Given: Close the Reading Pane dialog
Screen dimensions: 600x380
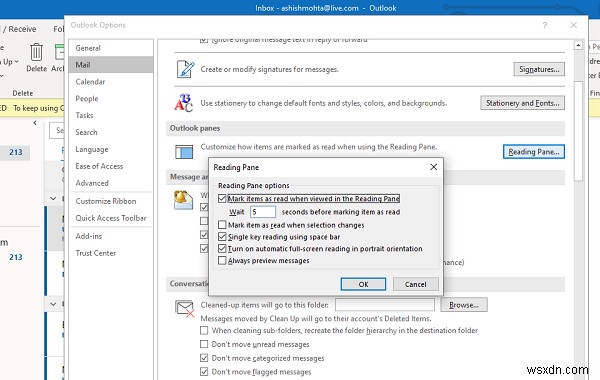Looking at the screenshot, I should click(434, 167).
